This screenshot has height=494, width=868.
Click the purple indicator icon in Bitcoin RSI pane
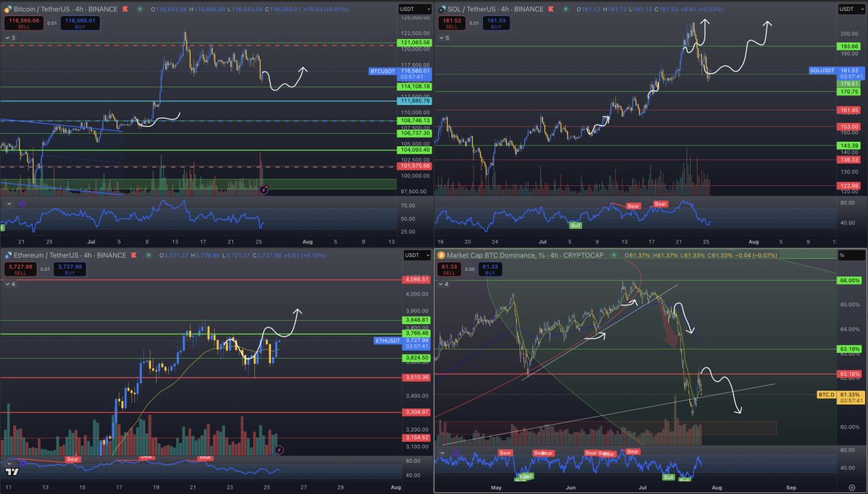(22, 203)
